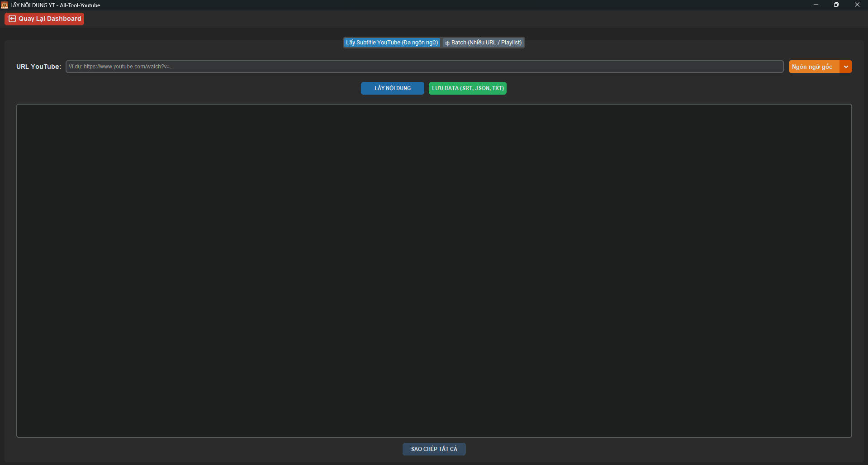Click the All-Tool-Youtube app icon in title bar
868x465 pixels.
click(x=5, y=5)
